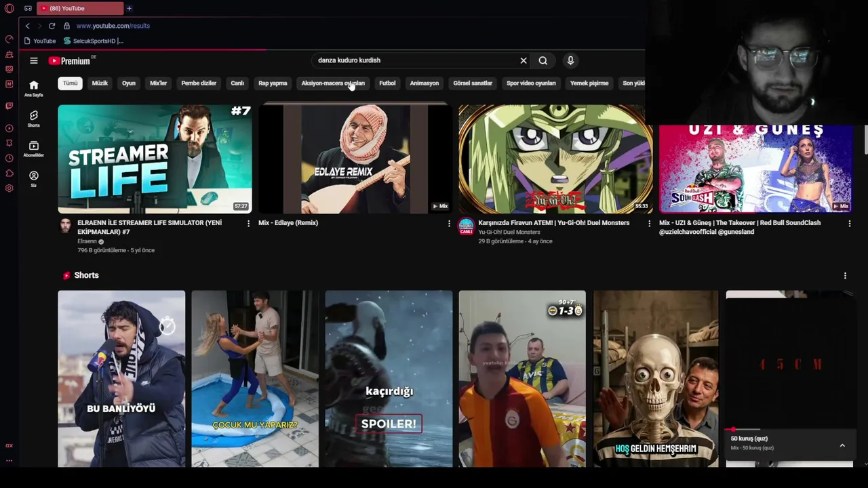868x488 pixels.
Task: Open Streamer Life #7 video thumbnail
Action: (x=155, y=159)
